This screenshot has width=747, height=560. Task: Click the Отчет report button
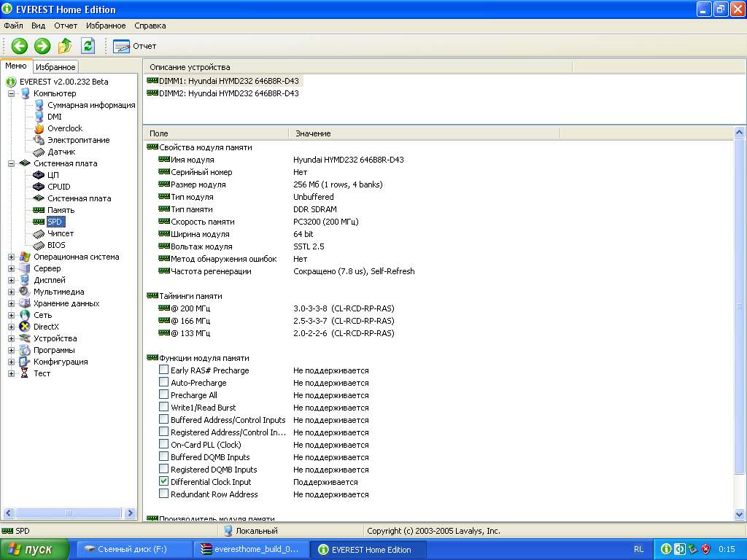coord(135,46)
